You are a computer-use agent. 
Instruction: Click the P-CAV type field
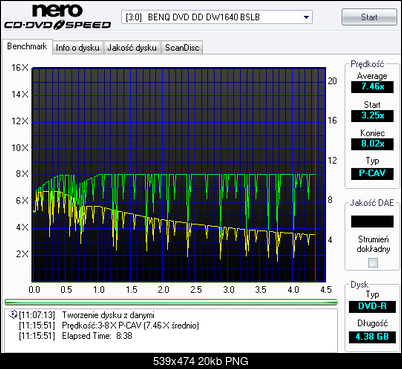pyautogui.click(x=372, y=173)
